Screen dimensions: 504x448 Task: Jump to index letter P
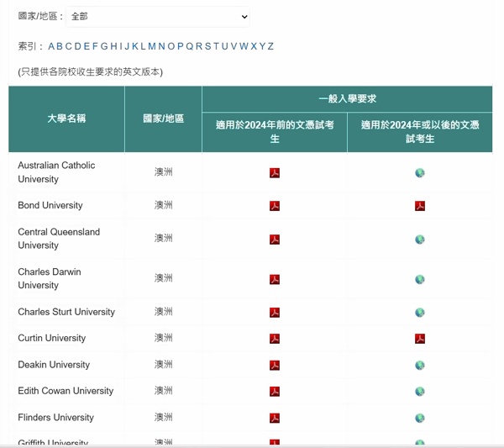click(181, 46)
